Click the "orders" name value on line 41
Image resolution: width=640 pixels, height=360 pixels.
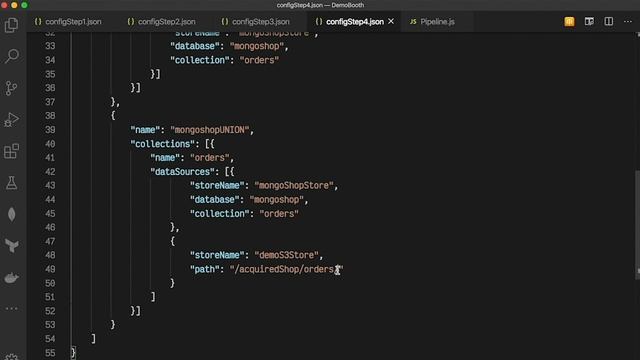pyautogui.click(x=209, y=158)
